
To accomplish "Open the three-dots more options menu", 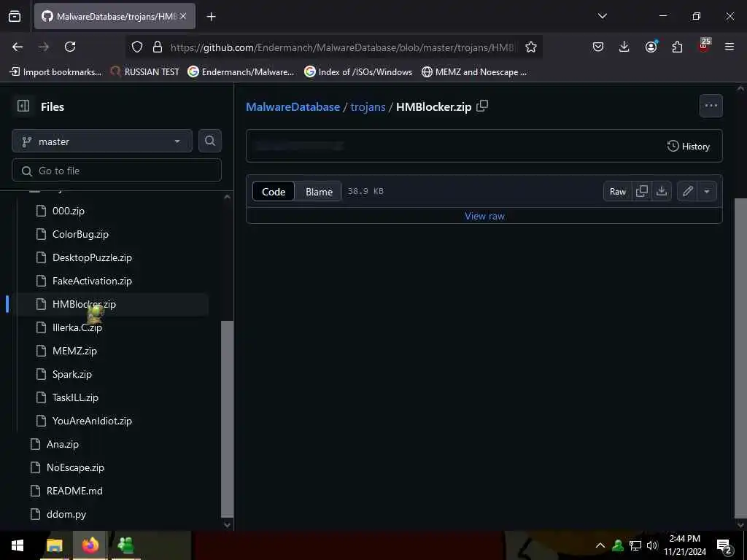I will [711, 106].
